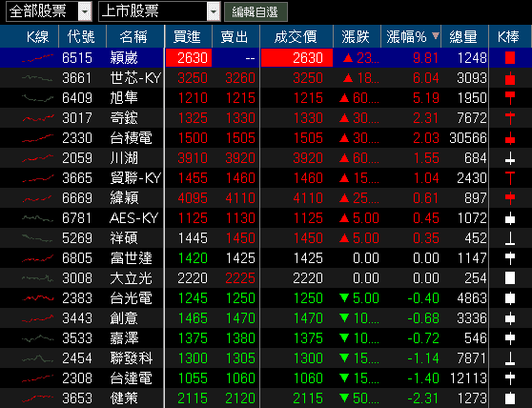Click the 賣出 price 2225 for 大立光
Viewport: 532px width, 408px height.
coord(240,278)
